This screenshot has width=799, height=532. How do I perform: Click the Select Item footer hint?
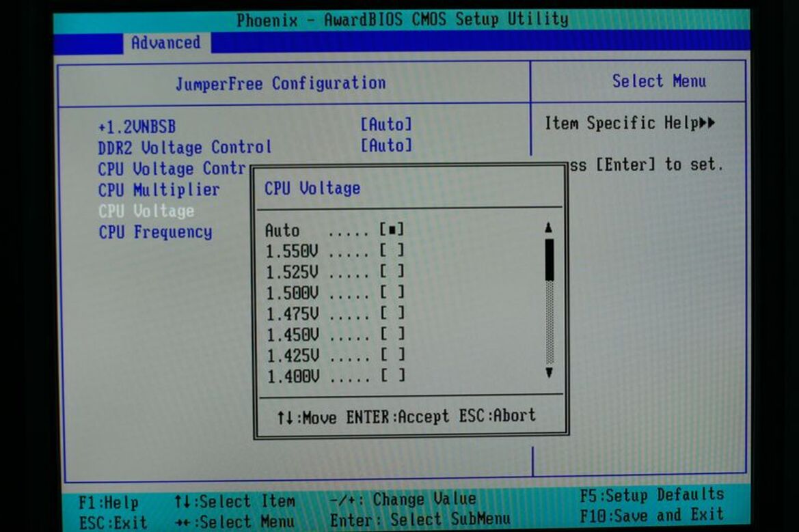tap(234, 501)
